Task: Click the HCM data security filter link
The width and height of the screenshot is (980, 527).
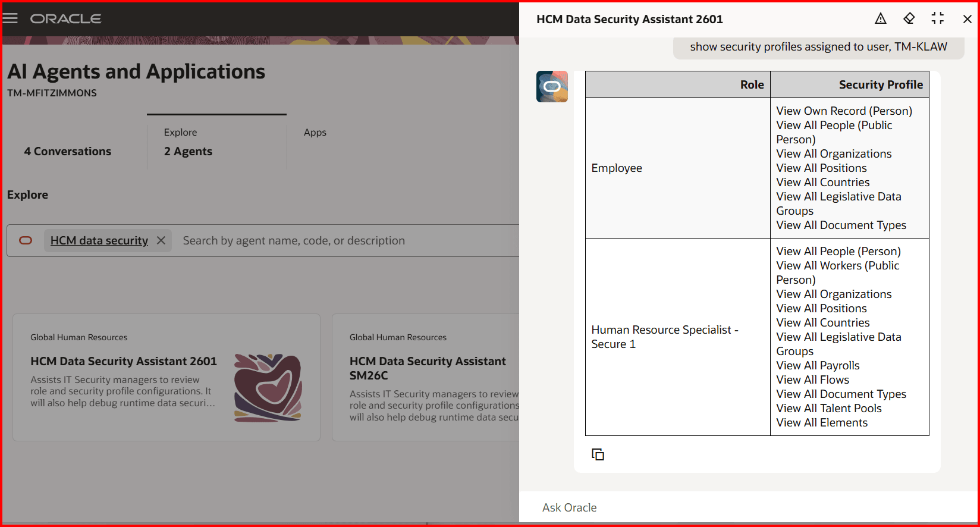Action: pos(99,240)
